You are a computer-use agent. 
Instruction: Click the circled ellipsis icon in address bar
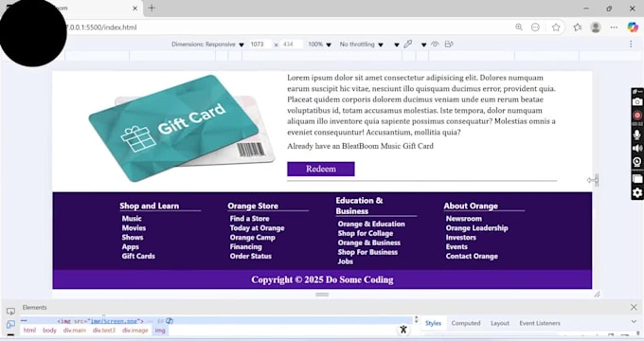coord(535,27)
